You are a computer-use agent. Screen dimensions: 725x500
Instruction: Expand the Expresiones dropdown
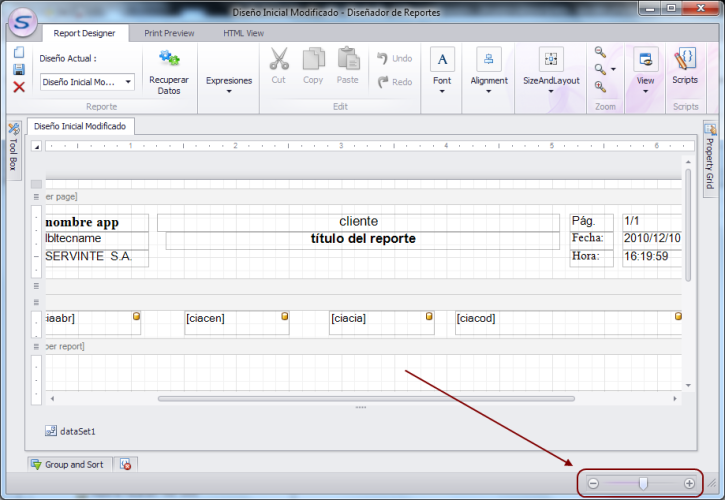(228, 84)
